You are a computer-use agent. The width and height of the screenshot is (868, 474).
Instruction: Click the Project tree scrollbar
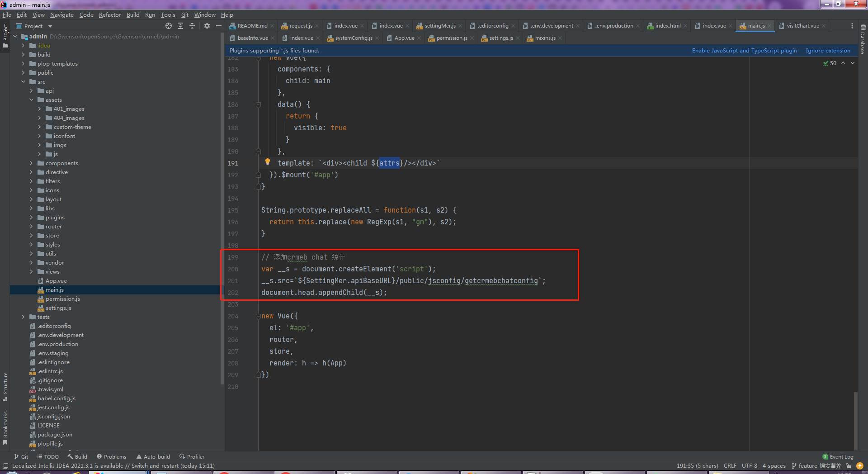[222, 208]
